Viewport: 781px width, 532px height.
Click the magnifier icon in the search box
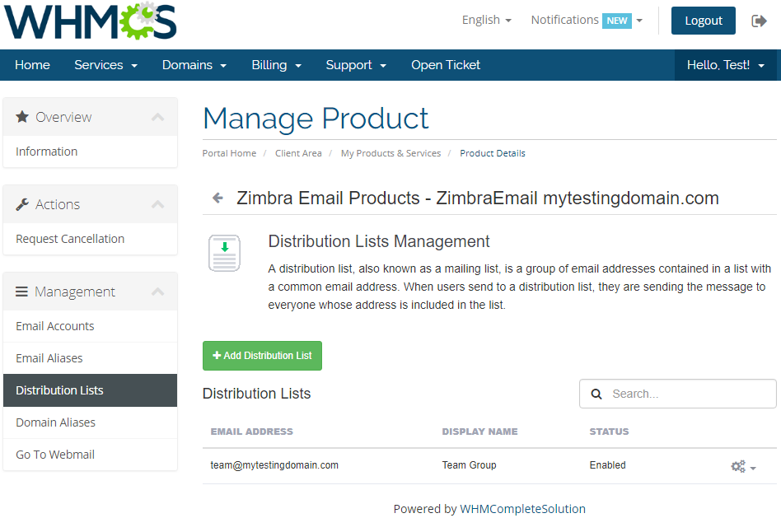tap(596, 394)
